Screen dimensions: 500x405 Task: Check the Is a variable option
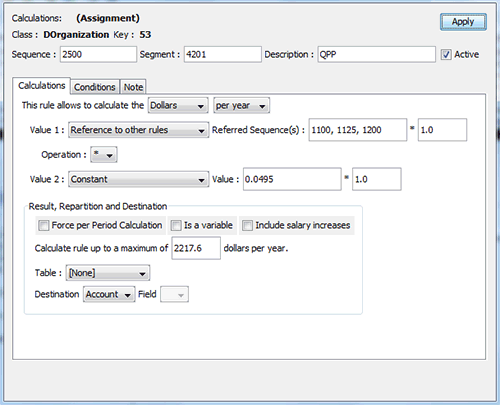(176, 226)
